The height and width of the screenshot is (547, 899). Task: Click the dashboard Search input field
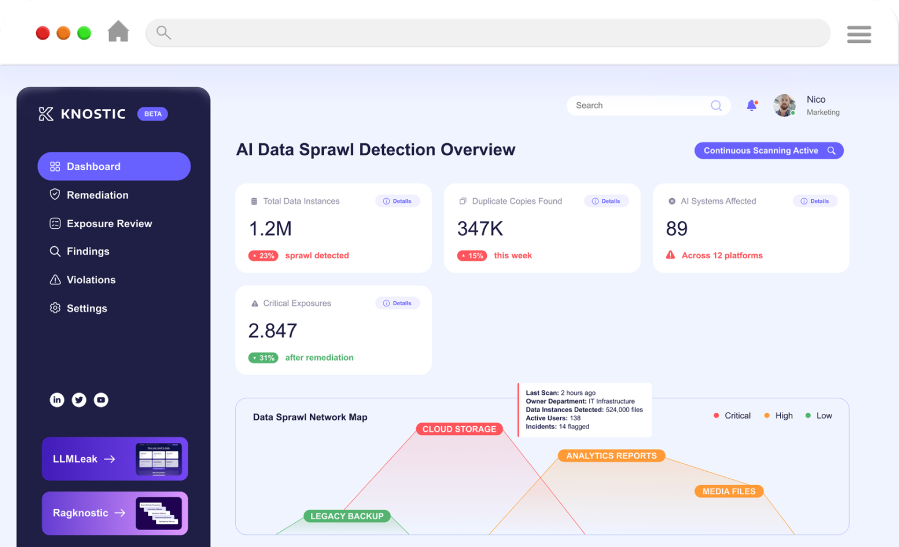(638, 105)
